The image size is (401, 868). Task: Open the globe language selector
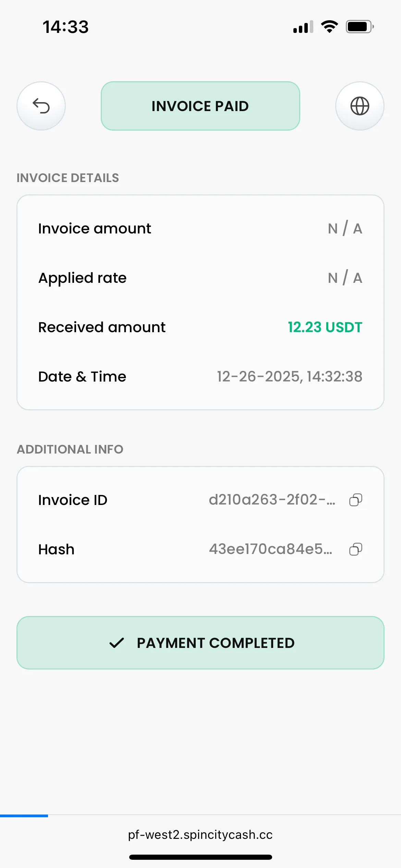360,106
